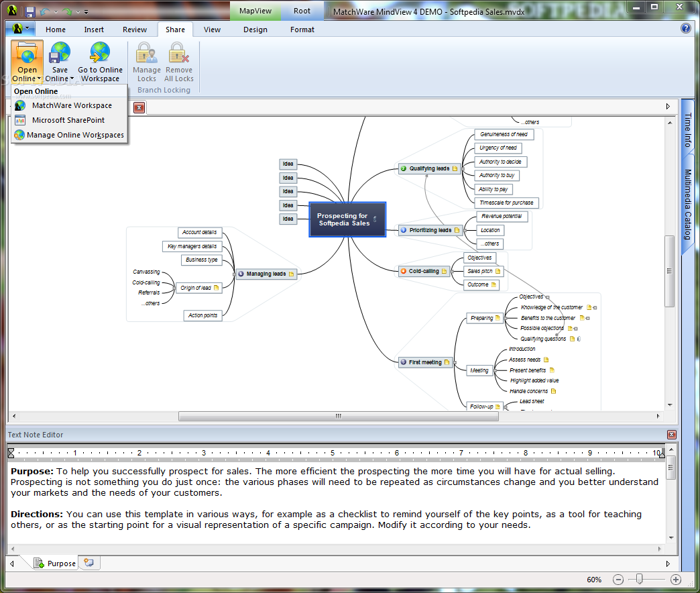Viewport: 700px width, 593px height.
Task: Select the Purpose note tab
Action: click(56, 563)
